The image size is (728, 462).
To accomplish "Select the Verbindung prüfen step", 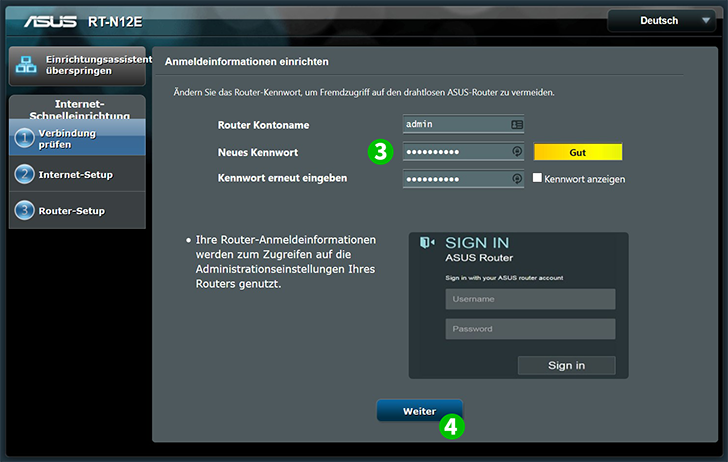I will [77, 138].
